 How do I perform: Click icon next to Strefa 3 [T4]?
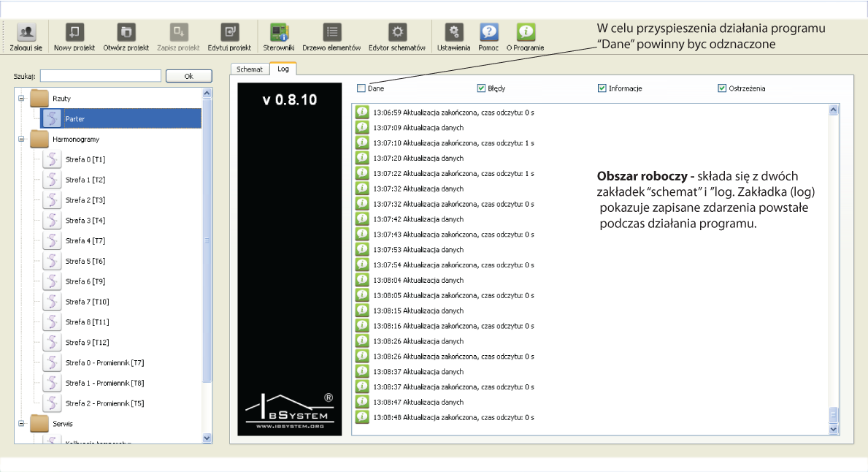coord(52,221)
